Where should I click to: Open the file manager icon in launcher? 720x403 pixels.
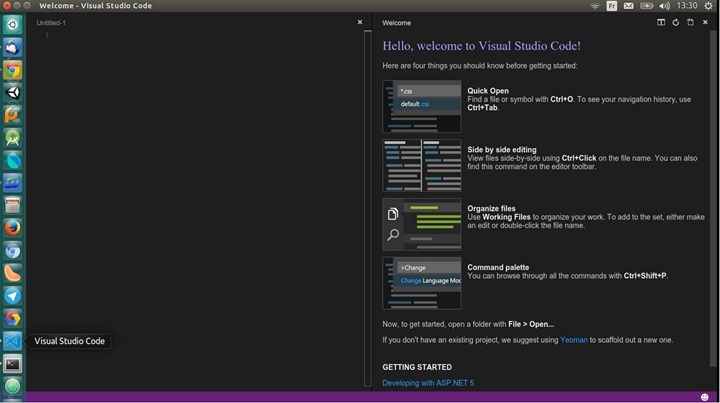click(12, 206)
